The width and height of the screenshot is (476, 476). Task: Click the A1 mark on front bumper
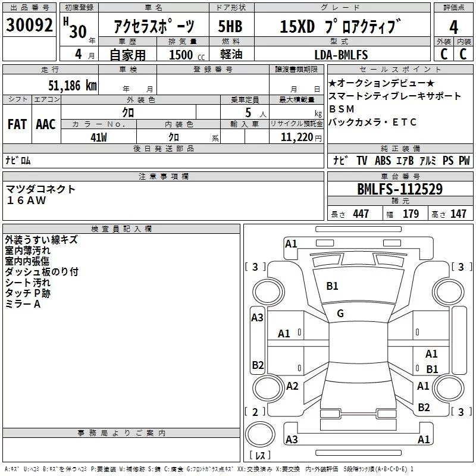[x=291, y=244]
